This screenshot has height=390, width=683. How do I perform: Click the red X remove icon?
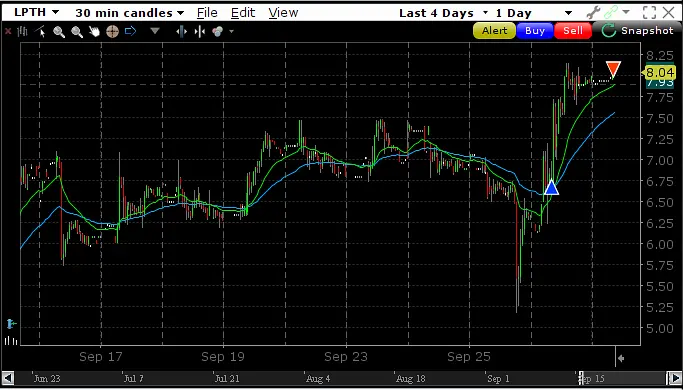[x=7, y=31]
